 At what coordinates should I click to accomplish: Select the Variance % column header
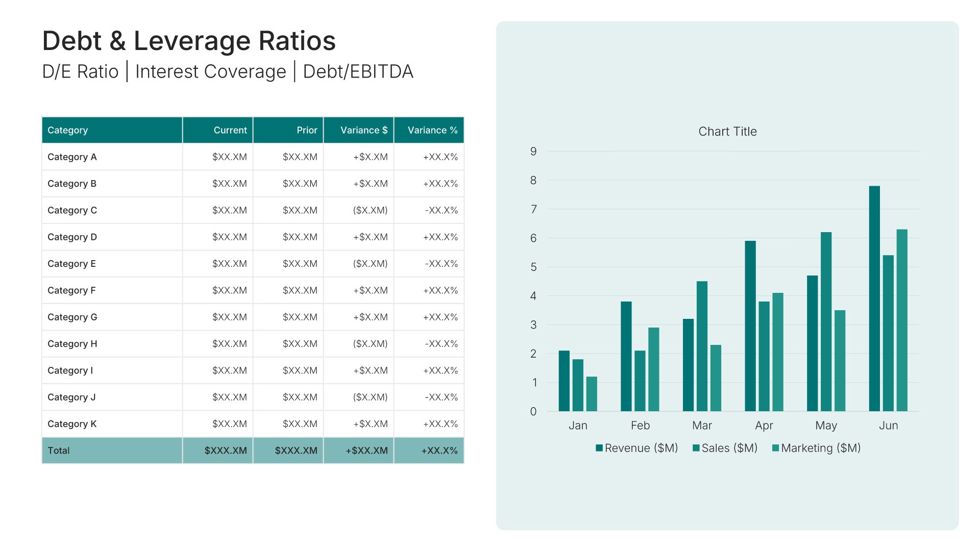[432, 130]
